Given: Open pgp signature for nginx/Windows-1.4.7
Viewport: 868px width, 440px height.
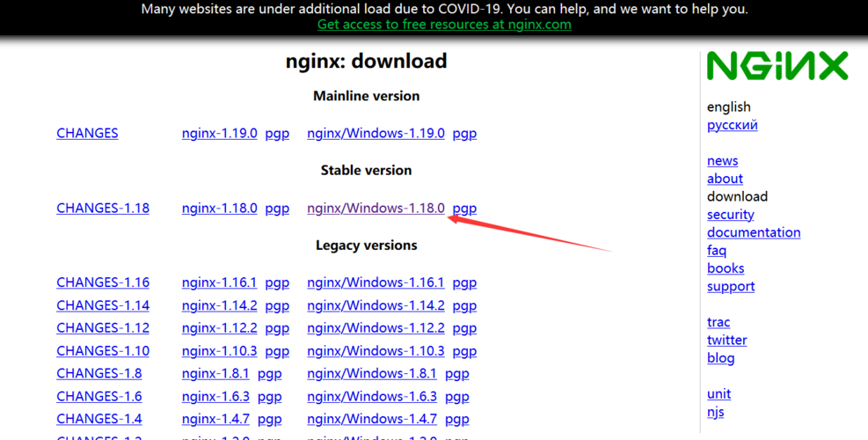Looking at the screenshot, I should point(457,419).
